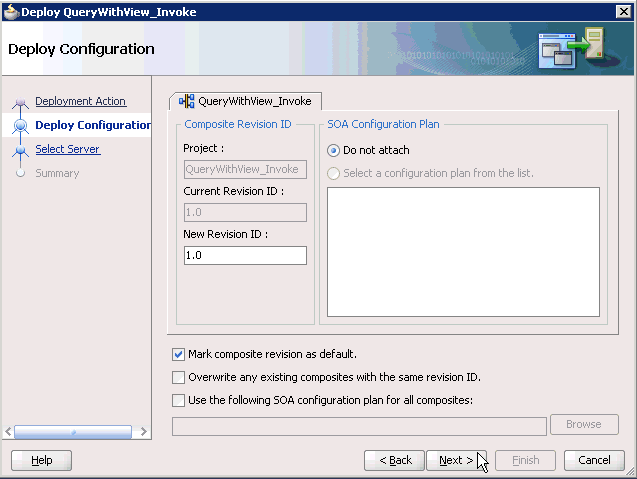Select a configuration plan from the list radio

pyautogui.click(x=333, y=173)
